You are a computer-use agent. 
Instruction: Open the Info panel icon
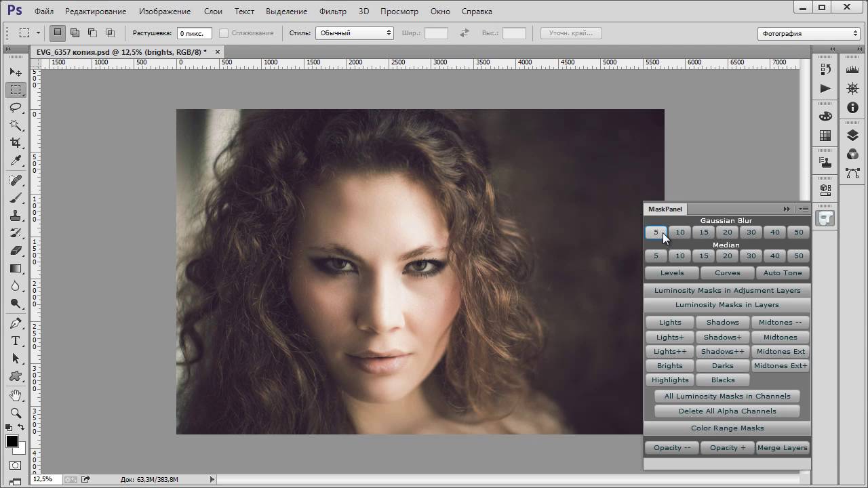click(x=852, y=108)
